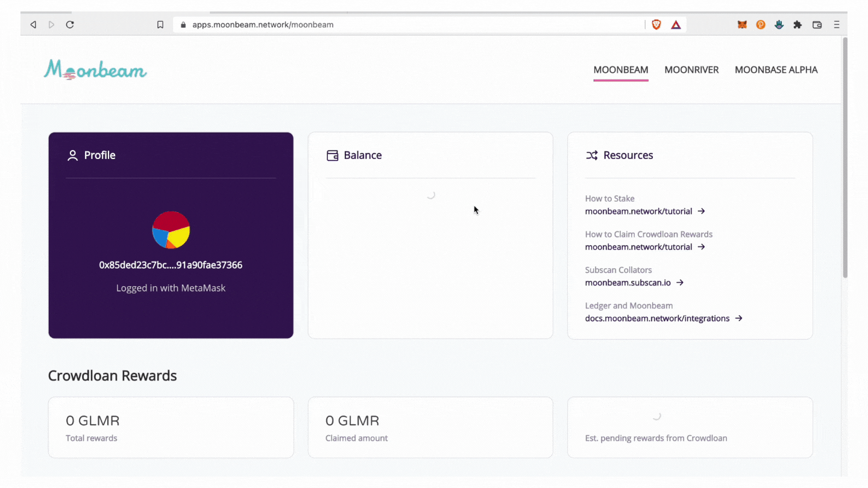Switch to the MOONRIVER tab
Screen dimensions: 868x488
[x=691, y=70]
